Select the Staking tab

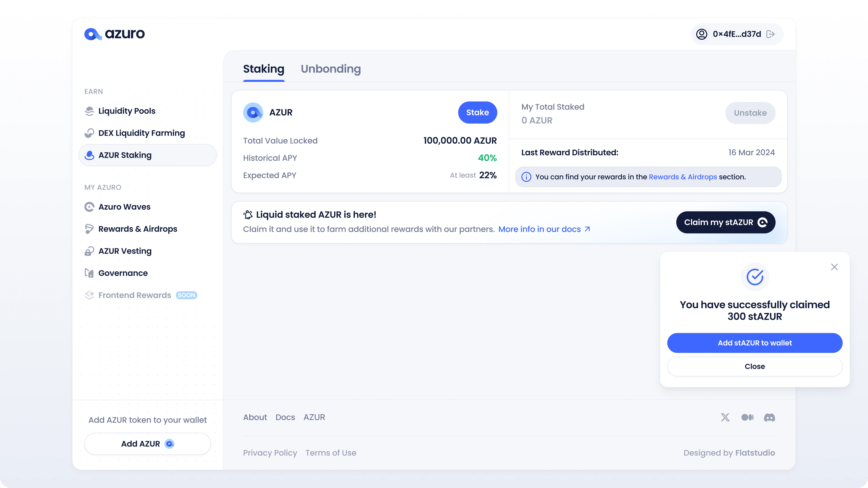point(264,69)
